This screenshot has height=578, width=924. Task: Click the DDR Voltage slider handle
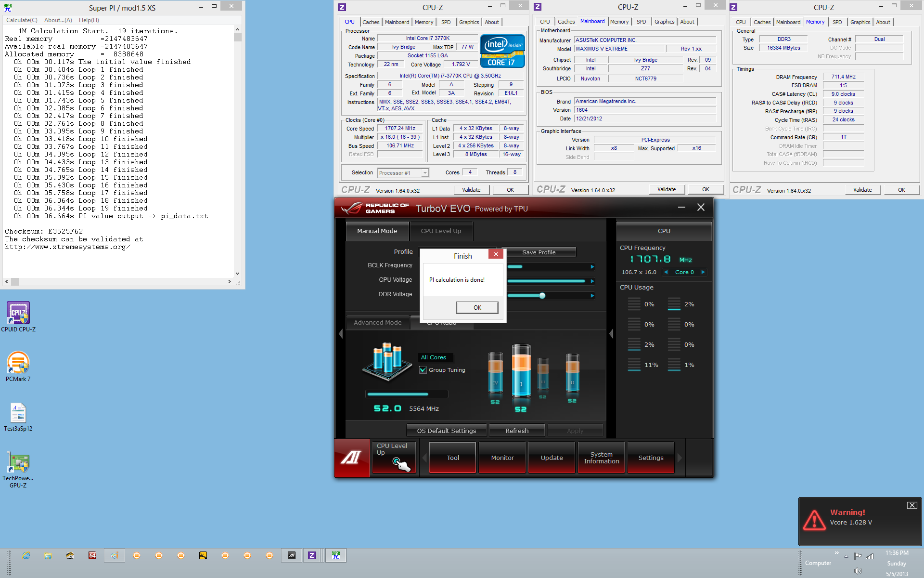(x=542, y=296)
